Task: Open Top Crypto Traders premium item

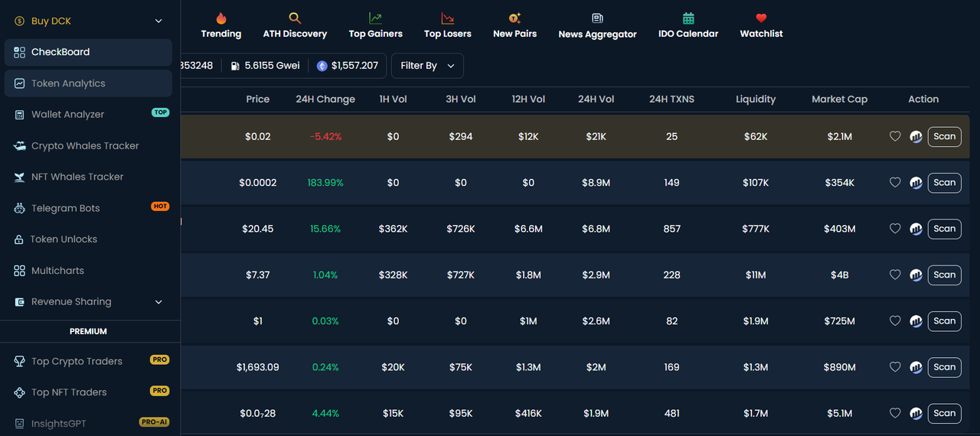Action: (88, 361)
